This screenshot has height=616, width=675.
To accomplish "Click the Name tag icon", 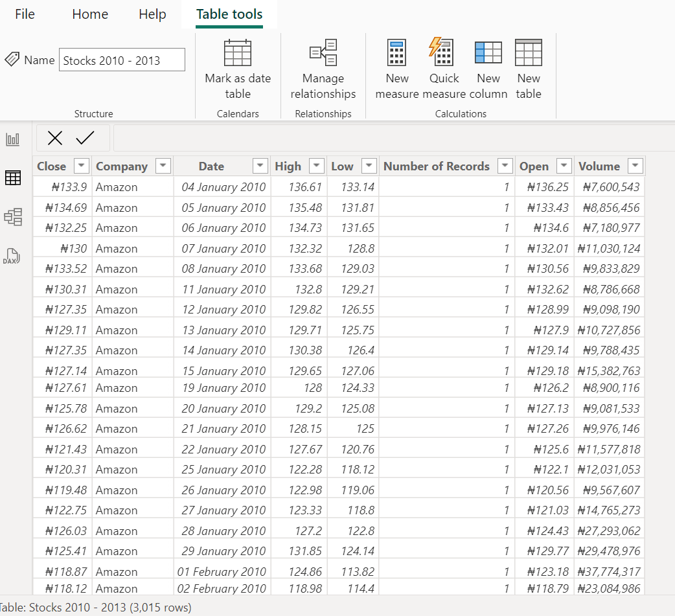I will pyautogui.click(x=12, y=60).
